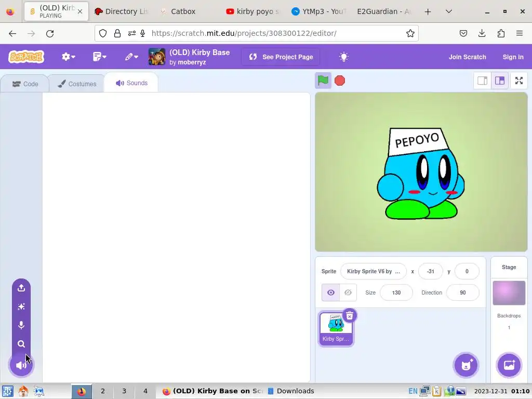This screenshot has width=532, height=399.
Task: Switch to large stage layout
Action: (500, 81)
